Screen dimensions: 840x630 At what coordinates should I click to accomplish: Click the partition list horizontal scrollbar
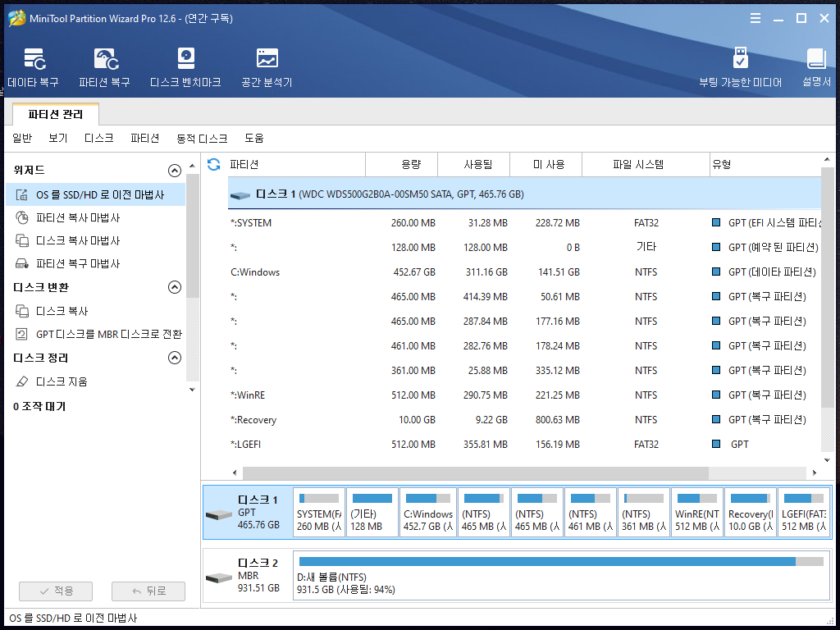pyautogui.click(x=475, y=472)
